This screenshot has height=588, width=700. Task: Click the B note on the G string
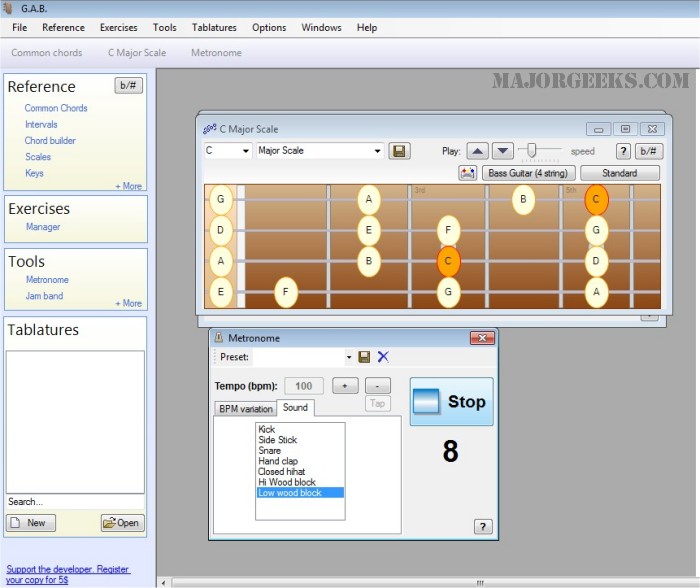click(x=523, y=199)
